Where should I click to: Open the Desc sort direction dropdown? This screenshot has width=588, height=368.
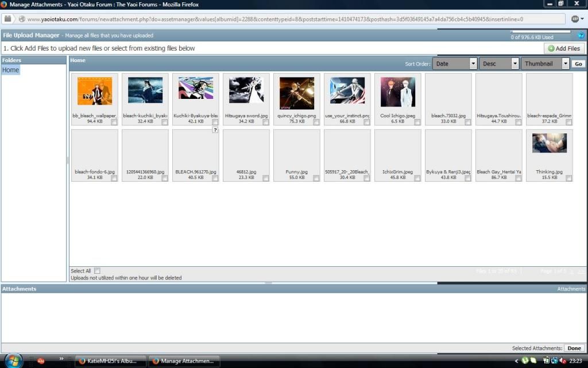tap(499, 63)
